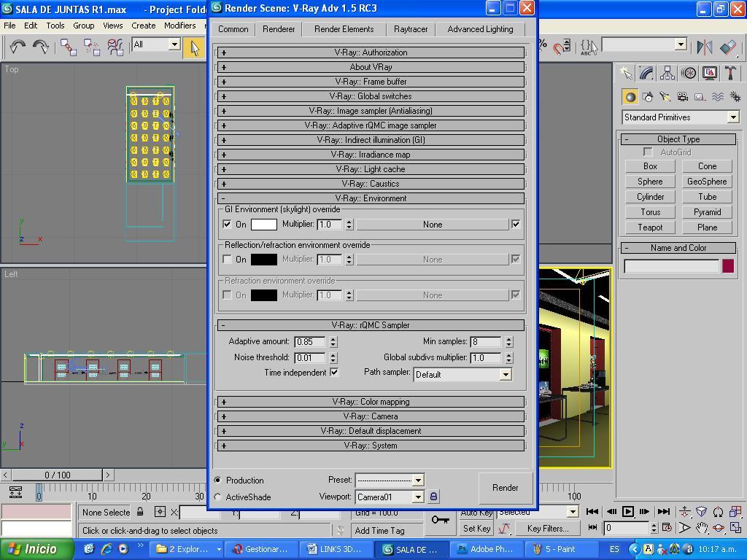
Task: Click the Play Animation button
Action: tap(628, 511)
